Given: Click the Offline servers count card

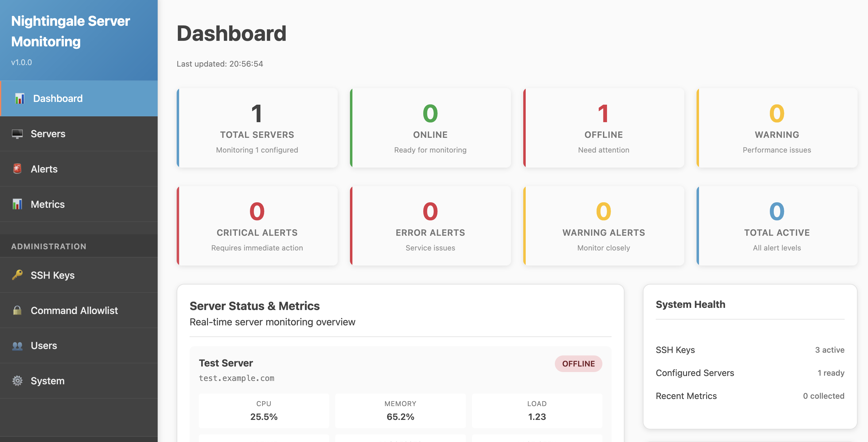Looking at the screenshot, I should pos(604,128).
